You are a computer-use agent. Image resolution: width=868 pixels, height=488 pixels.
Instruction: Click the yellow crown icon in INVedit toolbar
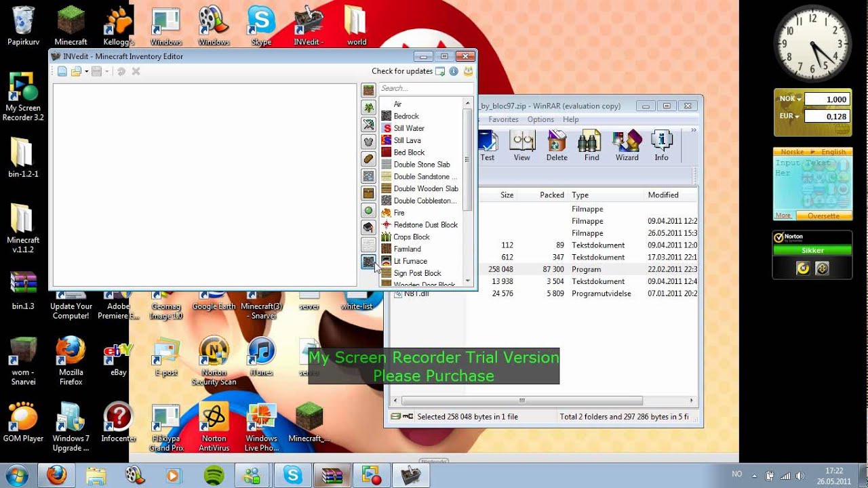468,71
